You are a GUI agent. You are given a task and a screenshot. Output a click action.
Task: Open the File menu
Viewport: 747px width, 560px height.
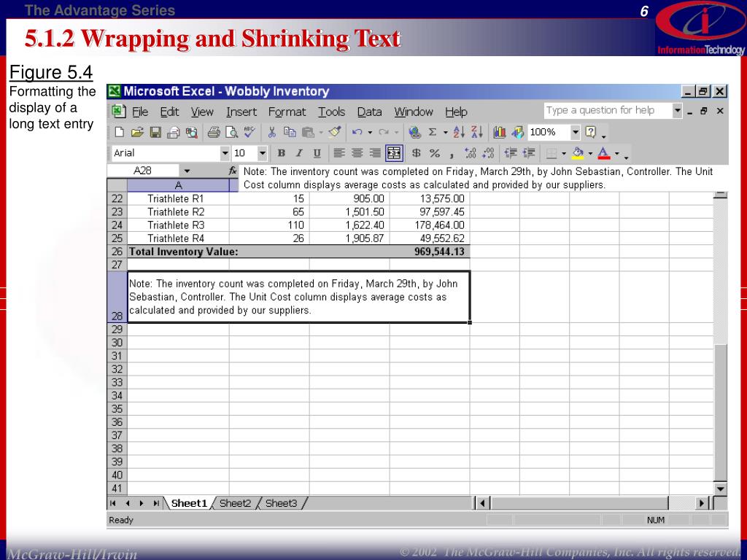pyautogui.click(x=140, y=112)
